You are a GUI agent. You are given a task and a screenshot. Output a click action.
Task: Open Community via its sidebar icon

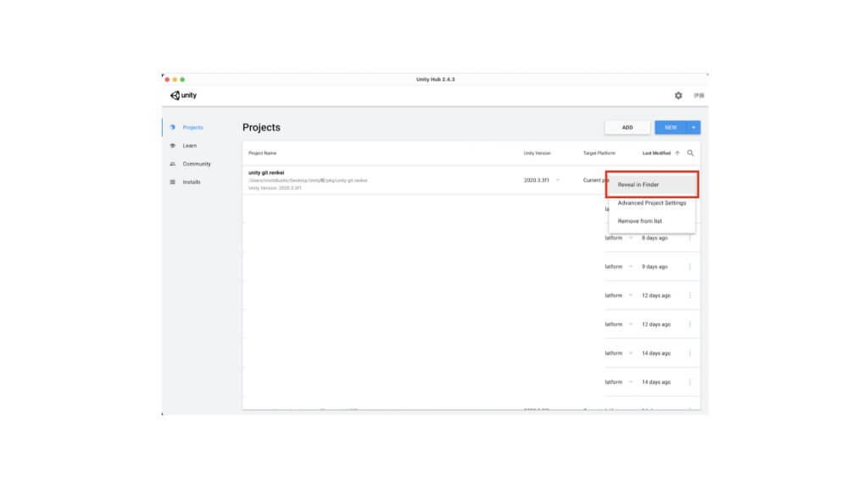(x=174, y=164)
